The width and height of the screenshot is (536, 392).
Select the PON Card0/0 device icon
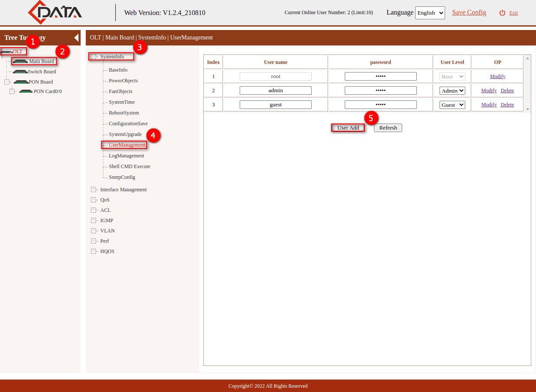[26, 91]
